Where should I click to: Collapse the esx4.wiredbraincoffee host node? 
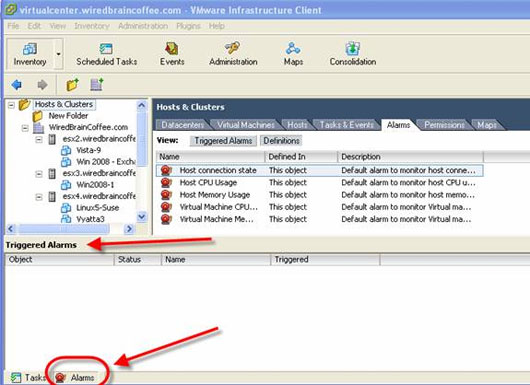coord(39,197)
